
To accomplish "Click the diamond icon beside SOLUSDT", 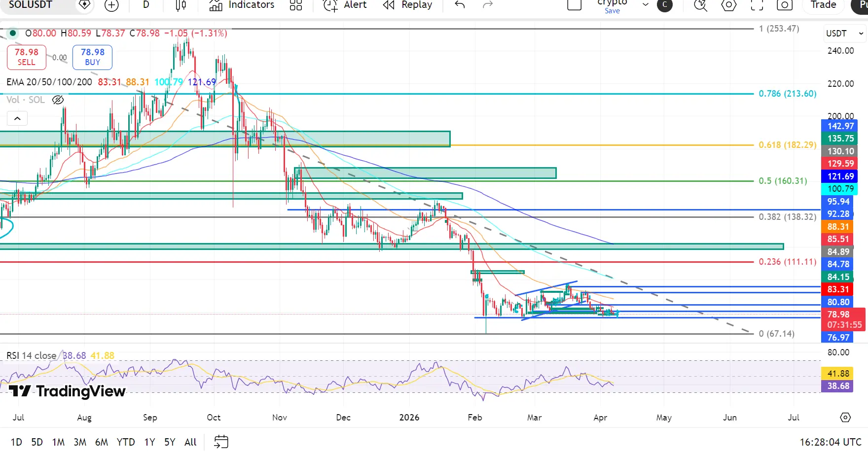I will 84,4.
